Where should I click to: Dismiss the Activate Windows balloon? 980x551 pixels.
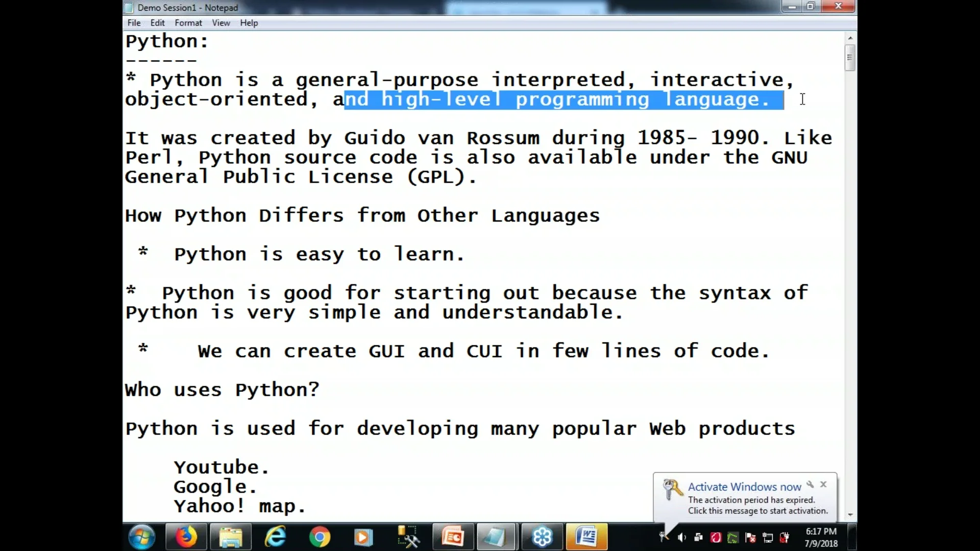823,485
